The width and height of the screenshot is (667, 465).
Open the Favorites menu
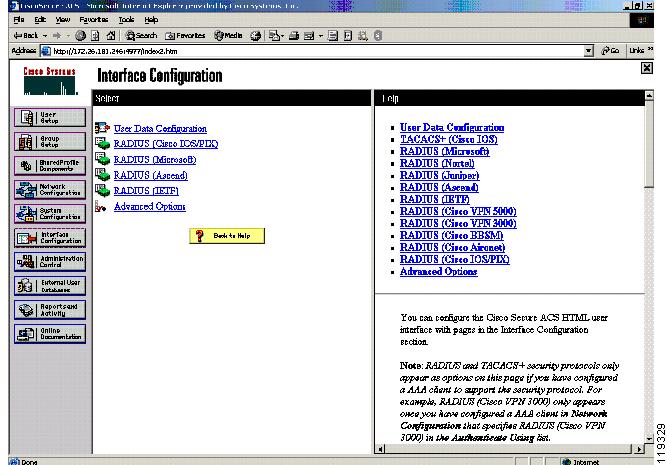(x=94, y=20)
